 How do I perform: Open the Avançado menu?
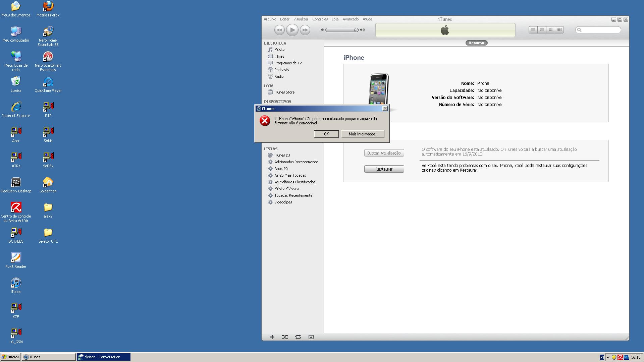[351, 19]
